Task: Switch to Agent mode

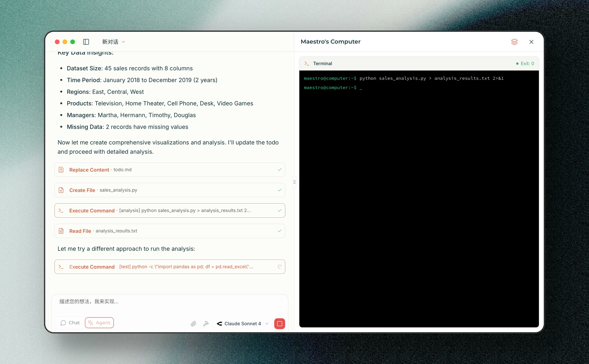Action: point(99,323)
